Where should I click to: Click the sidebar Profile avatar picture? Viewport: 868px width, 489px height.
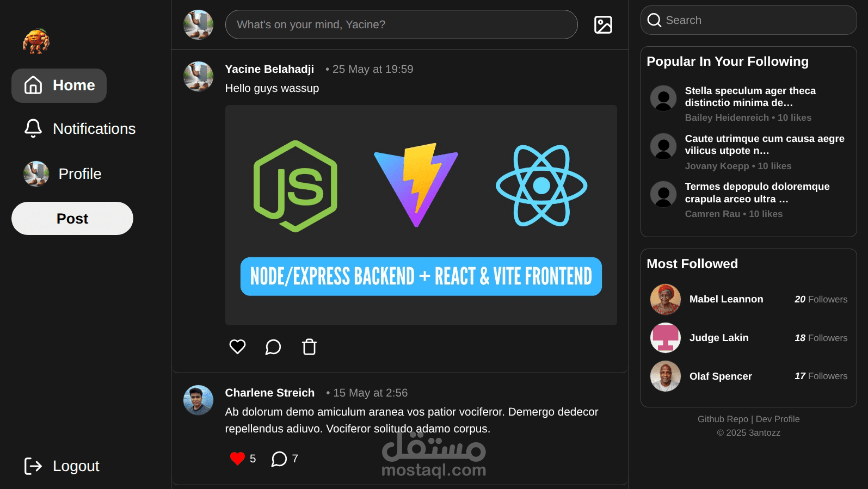(36, 174)
